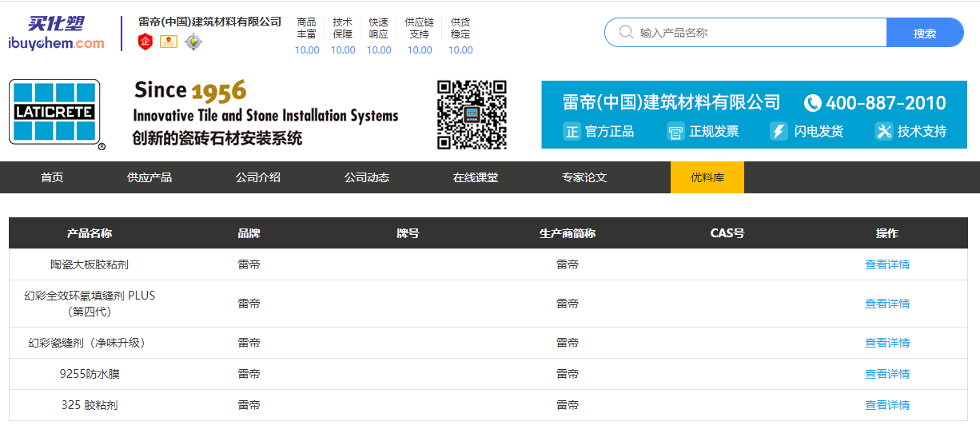Click the 生产商简称 column header
Image resolution: width=980 pixels, height=433 pixels.
click(x=568, y=233)
